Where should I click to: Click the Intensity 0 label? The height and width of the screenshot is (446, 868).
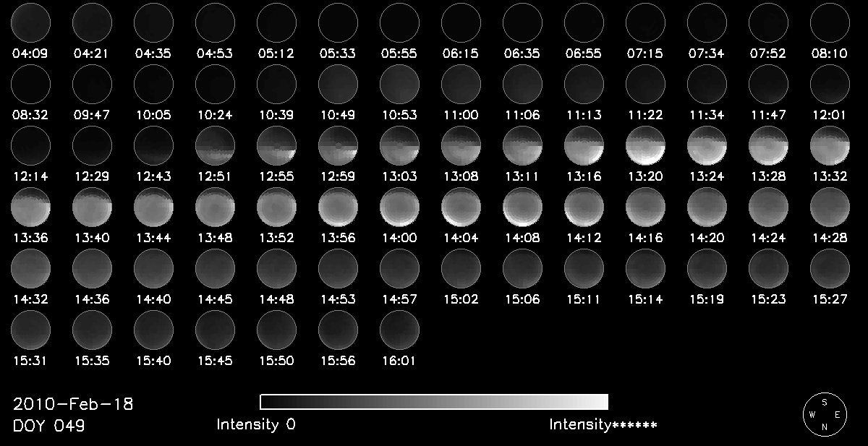point(256,424)
